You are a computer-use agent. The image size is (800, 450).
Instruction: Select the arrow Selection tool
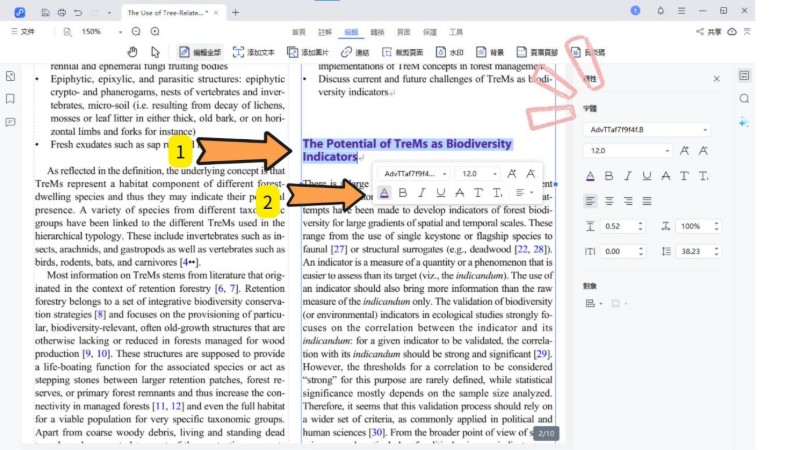[x=155, y=52]
